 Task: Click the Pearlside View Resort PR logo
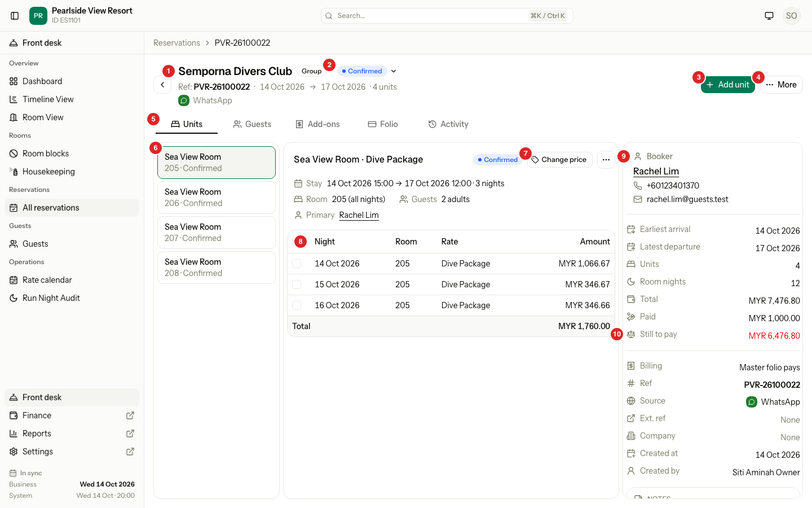38,16
